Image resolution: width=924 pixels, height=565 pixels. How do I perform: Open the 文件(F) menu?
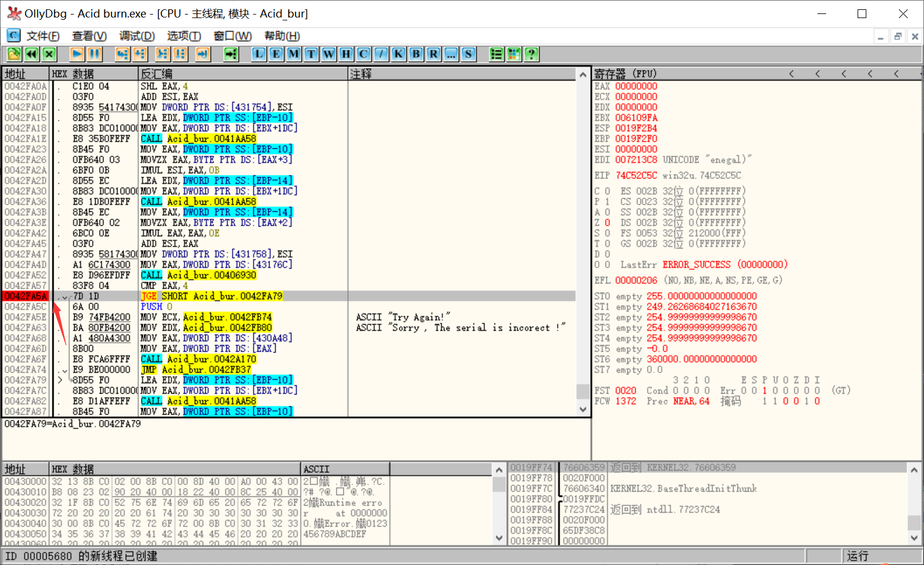coord(43,36)
